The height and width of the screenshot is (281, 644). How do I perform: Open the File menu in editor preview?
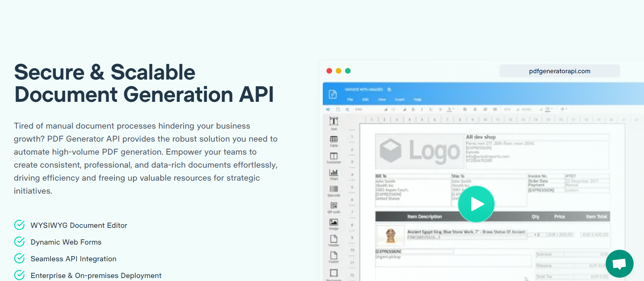(x=350, y=100)
